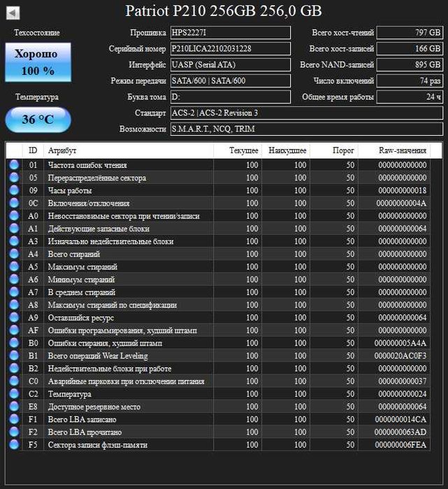Click the NAND writes value 895 GB
The width and height of the screenshot is (448, 489).
point(410,65)
